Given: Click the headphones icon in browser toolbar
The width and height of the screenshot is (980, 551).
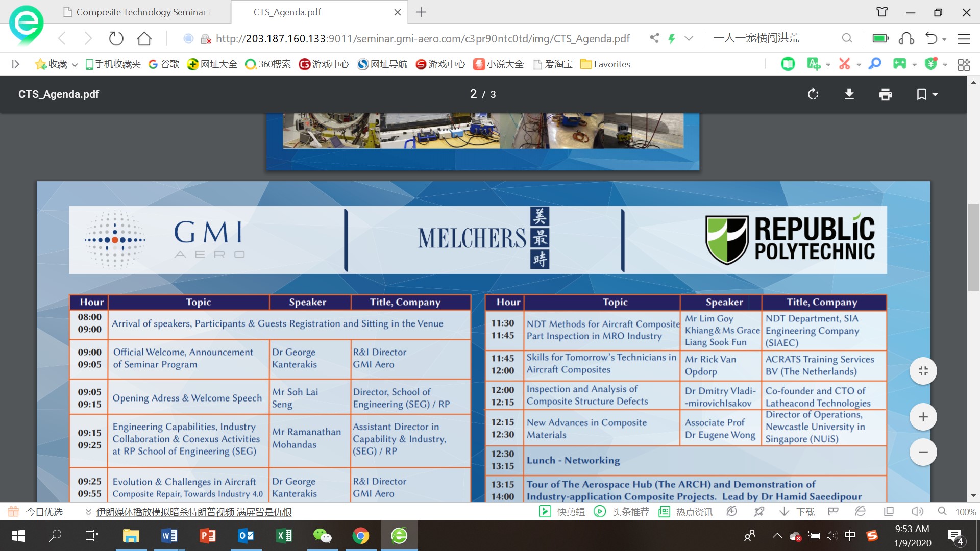Looking at the screenshot, I should coord(906,38).
